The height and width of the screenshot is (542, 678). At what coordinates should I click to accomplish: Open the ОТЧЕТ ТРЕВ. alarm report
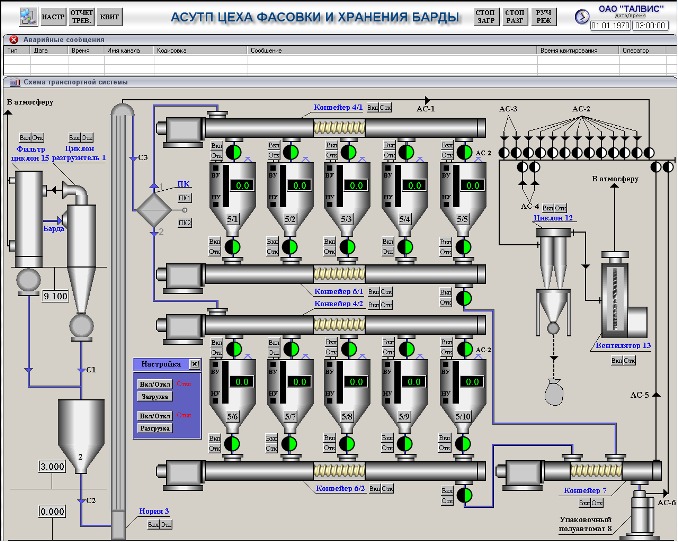82,17
